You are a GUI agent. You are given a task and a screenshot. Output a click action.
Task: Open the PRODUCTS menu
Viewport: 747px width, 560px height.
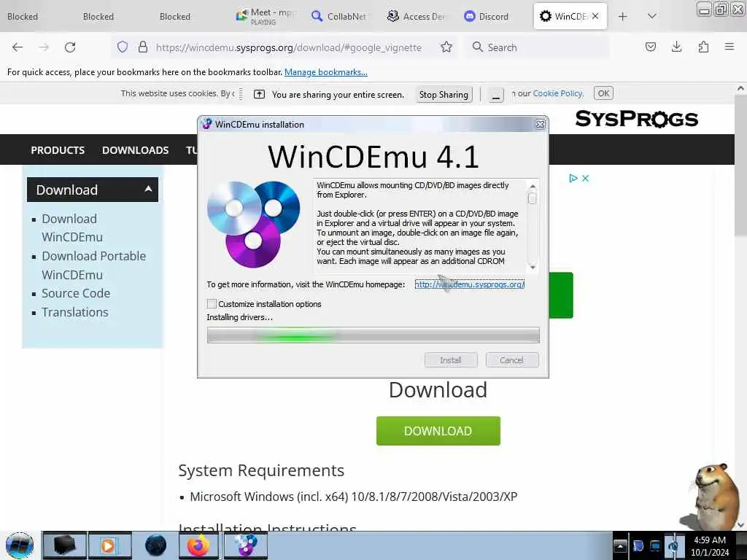[x=58, y=150]
